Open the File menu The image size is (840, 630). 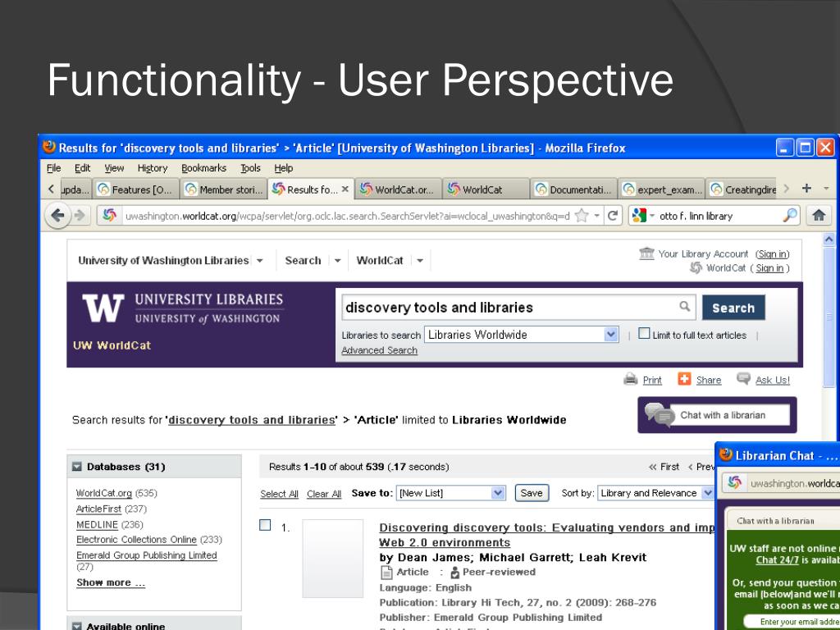53,167
